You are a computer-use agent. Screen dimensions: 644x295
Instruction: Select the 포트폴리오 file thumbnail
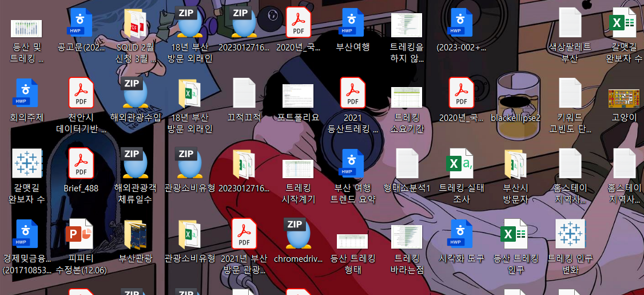coord(298,96)
